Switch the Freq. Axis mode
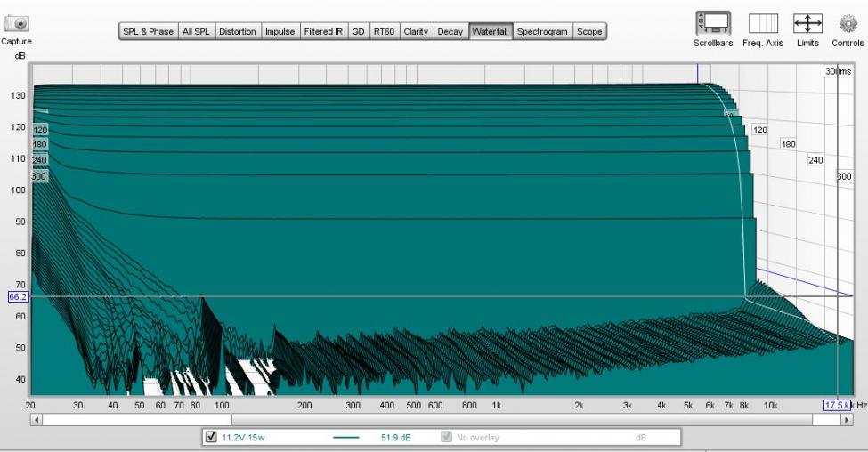868x452 pixels. tap(762, 23)
